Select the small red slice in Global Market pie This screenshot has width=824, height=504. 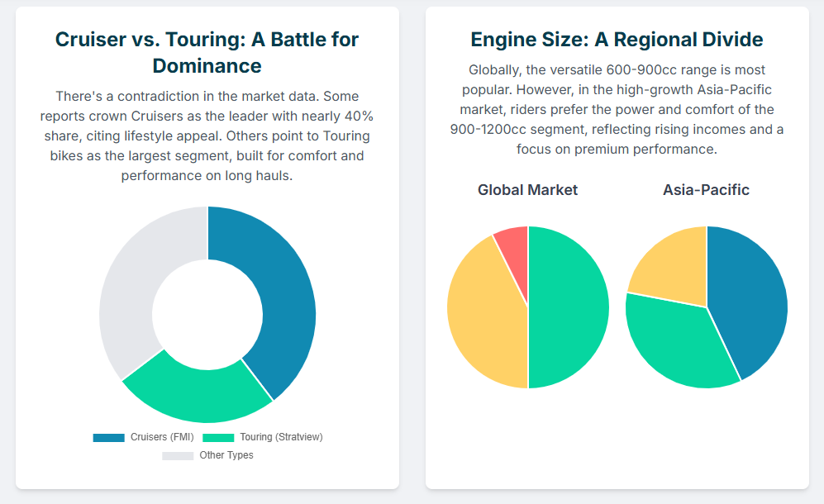coord(514,246)
